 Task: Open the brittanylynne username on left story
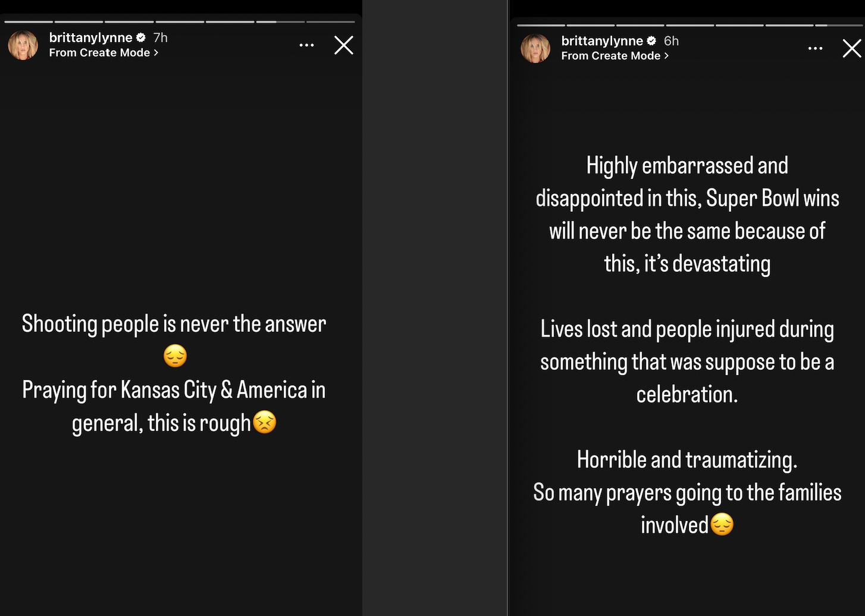click(x=90, y=37)
